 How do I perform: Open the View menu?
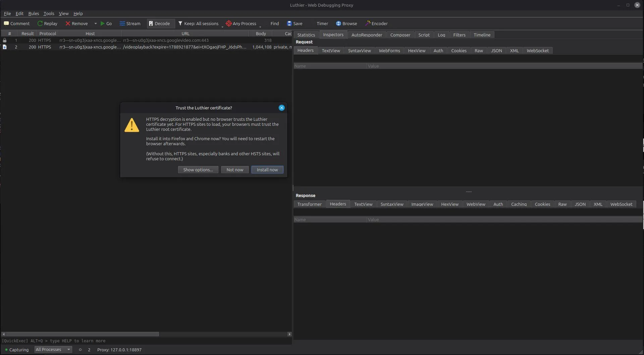(x=63, y=14)
